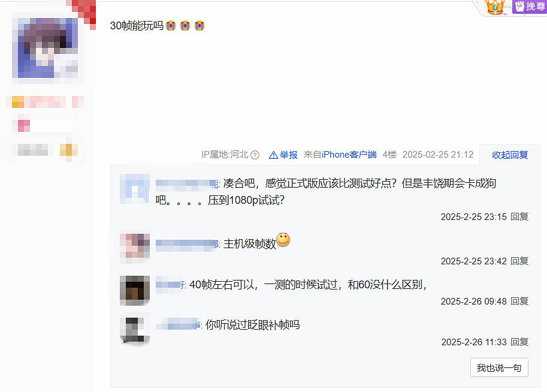The width and height of the screenshot is (547, 392).
Task: Click the first crying emoji in post
Action: [171, 26]
